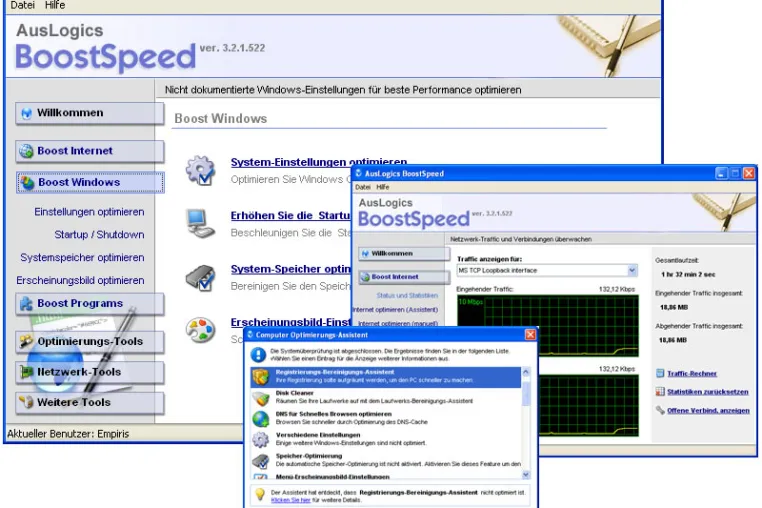Minimize the small AusLogics BoostSpeed window
Viewport: 762px width, 508px height.
point(721,173)
